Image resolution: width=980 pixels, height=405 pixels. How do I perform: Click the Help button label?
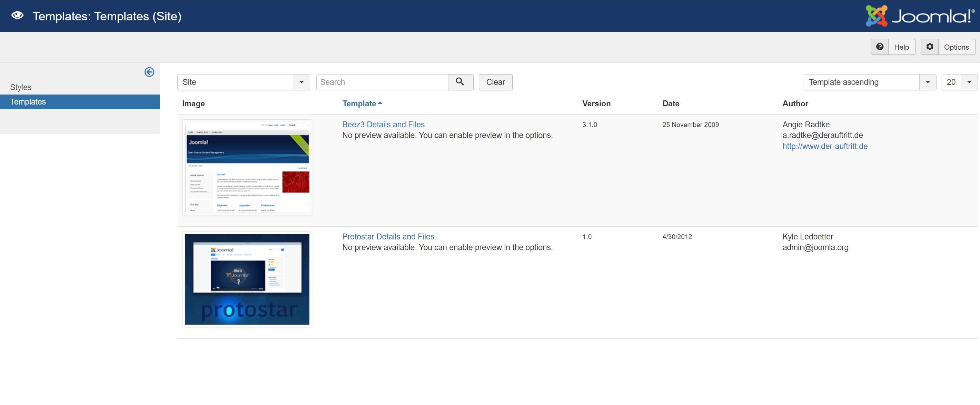coord(901,47)
